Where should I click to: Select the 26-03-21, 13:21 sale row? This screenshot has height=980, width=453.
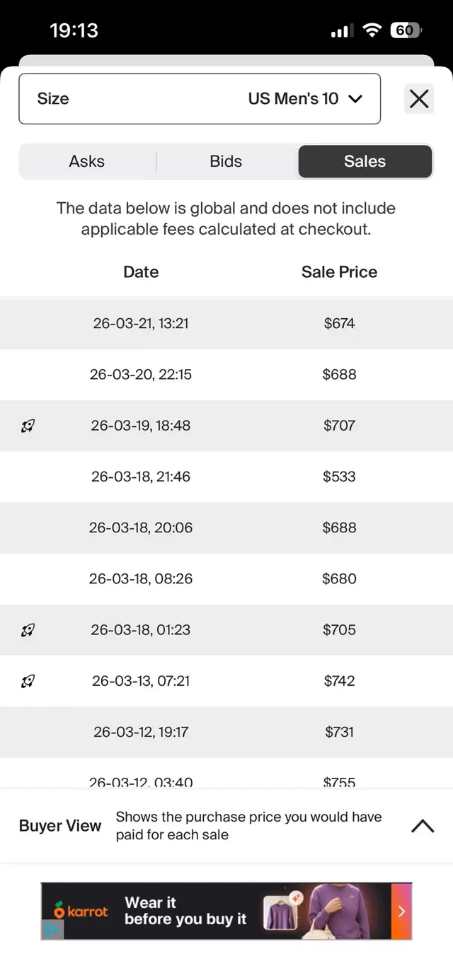141,324
